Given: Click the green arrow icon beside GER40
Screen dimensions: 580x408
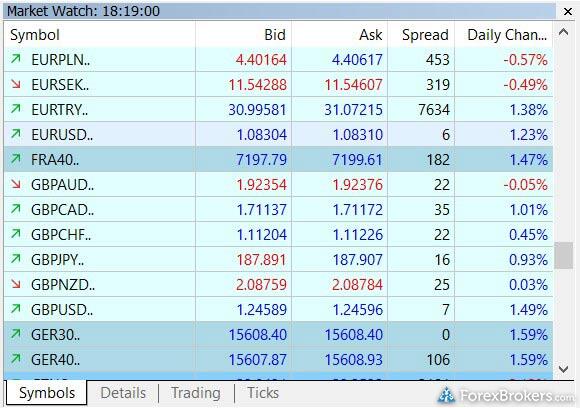Looking at the screenshot, I should click(16, 358).
